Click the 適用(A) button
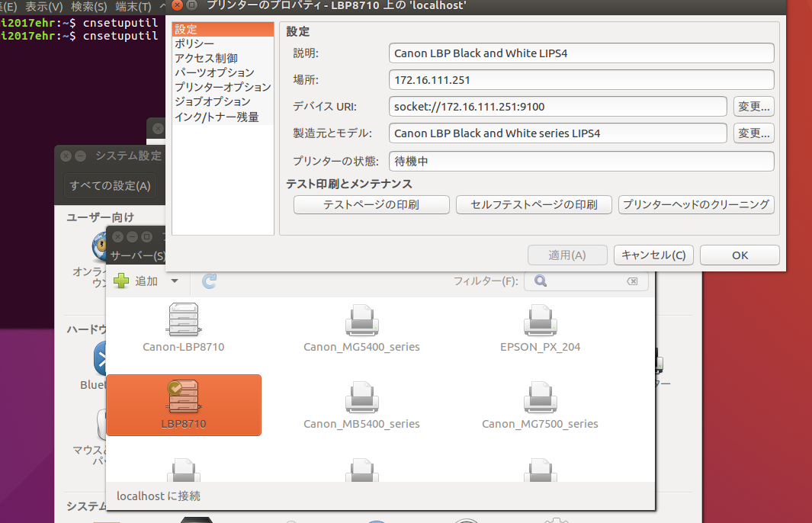 tap(567, 255)
